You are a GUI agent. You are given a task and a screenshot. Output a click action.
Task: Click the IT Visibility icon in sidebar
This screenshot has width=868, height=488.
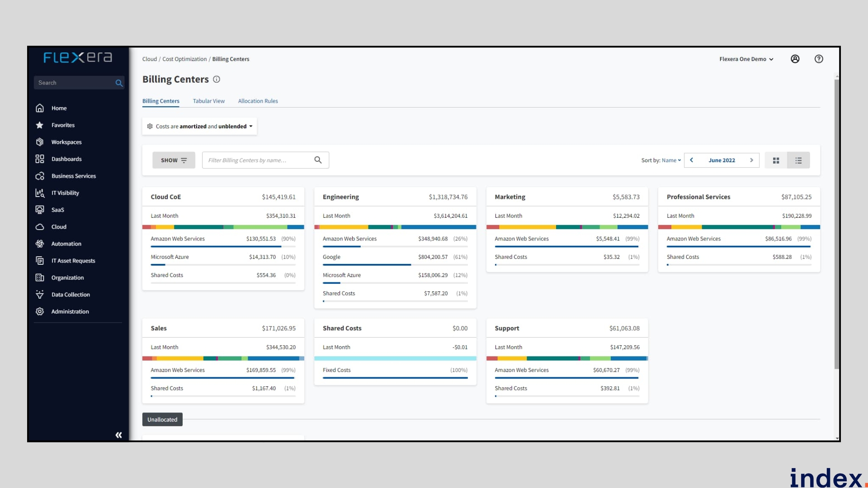(40, 193)
